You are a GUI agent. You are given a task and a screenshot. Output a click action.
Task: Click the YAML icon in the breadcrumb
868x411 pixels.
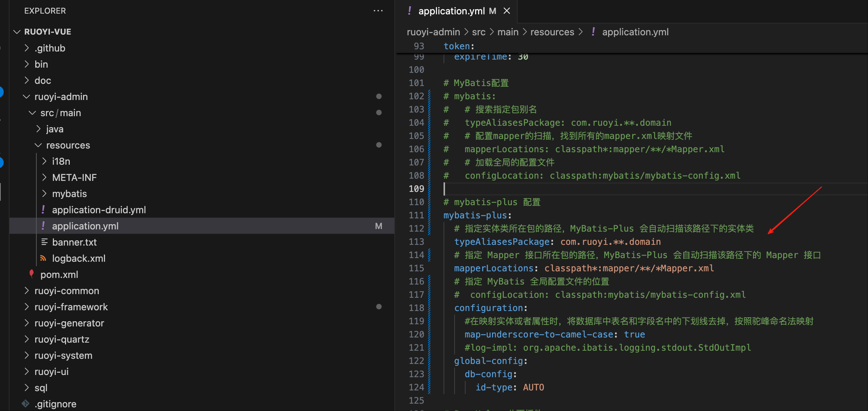[593, 32]
